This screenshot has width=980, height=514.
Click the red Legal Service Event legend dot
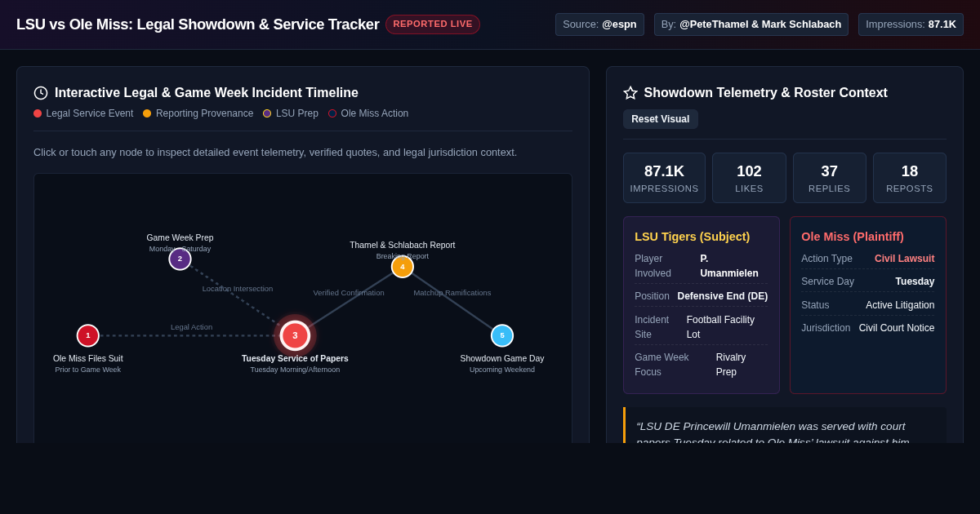pos(38,113)
